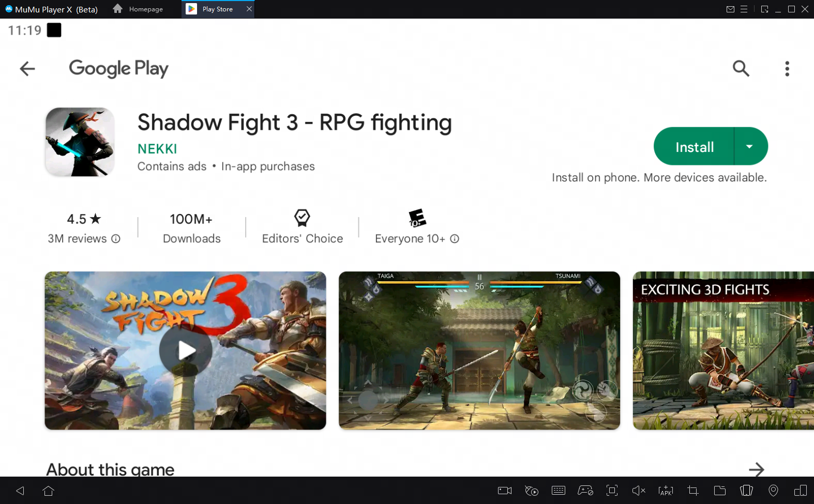Viewport: 814px width, 504px height.
Task: Show Everyone 10+ rating info icon
Action: tap(455, 239)
